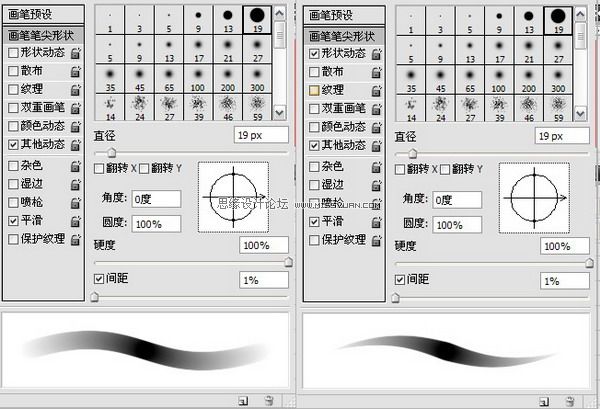Click the trash icon in left panel bottom
The height and width of the screenshot is (409, 600).
click(269, 400)
